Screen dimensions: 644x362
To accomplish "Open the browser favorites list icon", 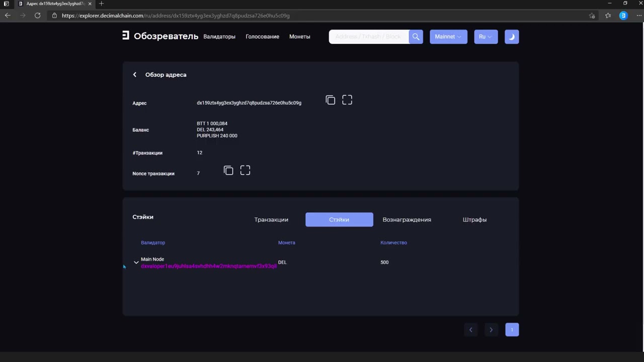I will tap(608, 16).
